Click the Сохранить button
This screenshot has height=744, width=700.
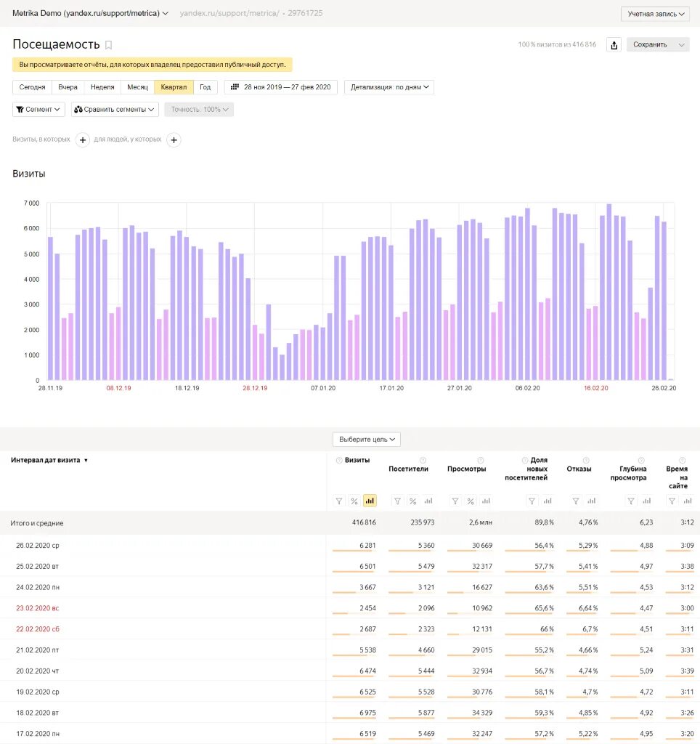click(x=658, y=45)
